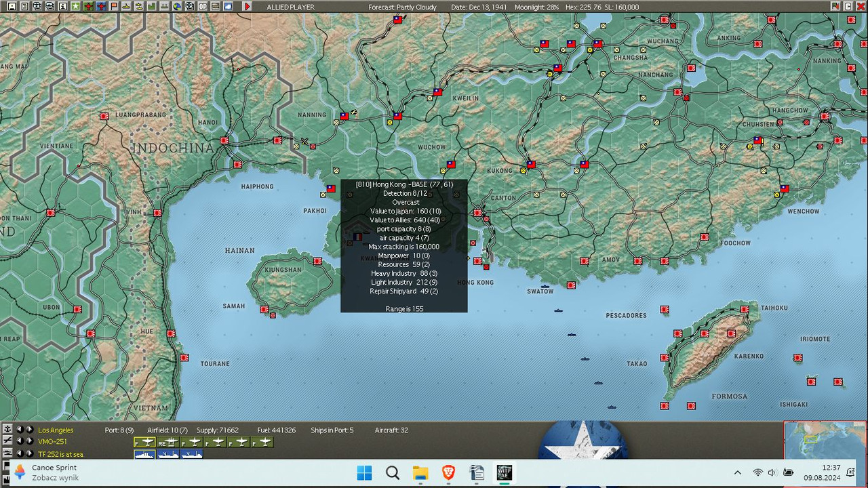Open Windows taskbar Search
Image resolution: width=868 pixels, height=488 pixels.
(x=393, y=472)
